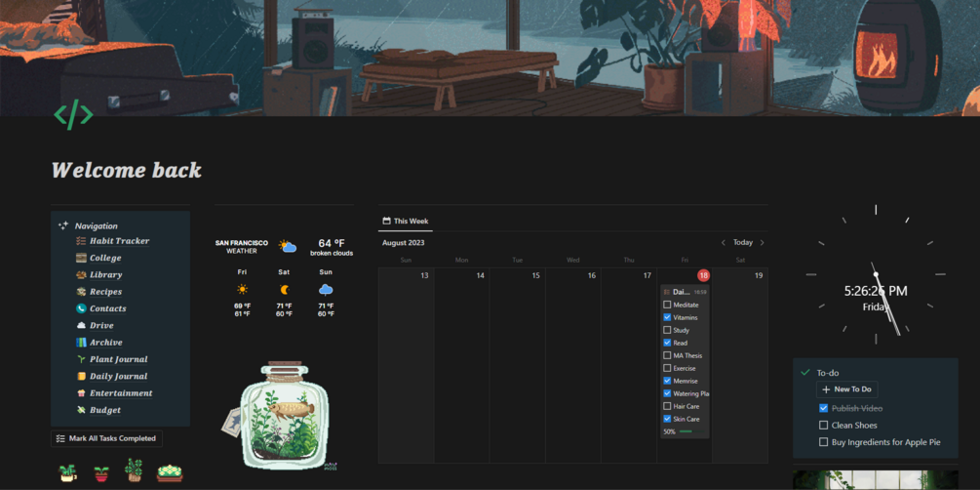Click Saturday's moon forecast icon
The width and height of the screenshot is (980, 490).
tap(285, 290)
